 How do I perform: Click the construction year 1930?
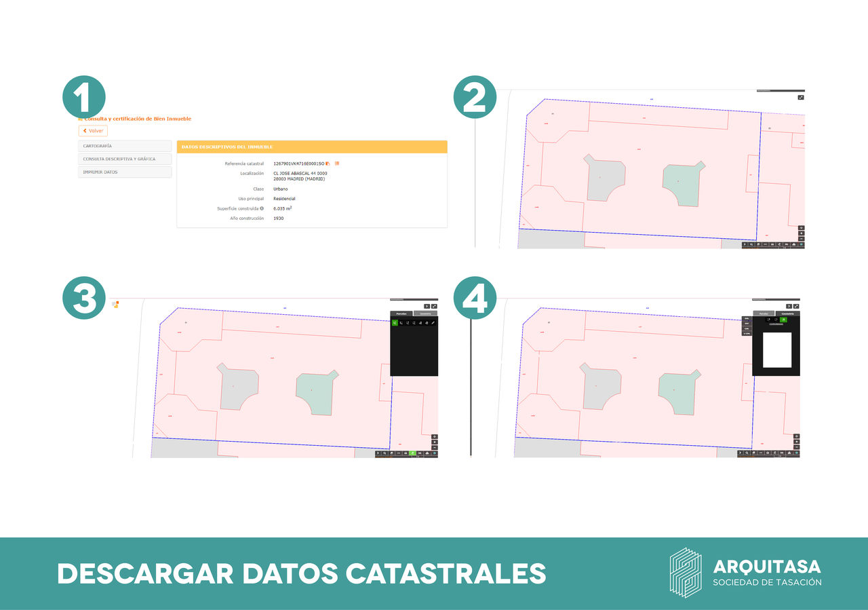(278, 218)
